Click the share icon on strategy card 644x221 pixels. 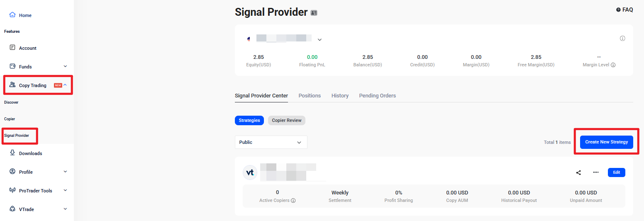click(x=578, y=172)
